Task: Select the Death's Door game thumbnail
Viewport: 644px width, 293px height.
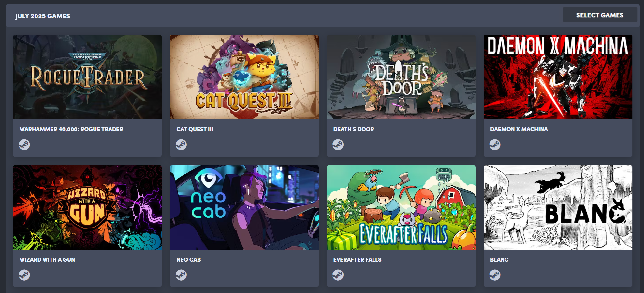Action: tap(401, 77)
